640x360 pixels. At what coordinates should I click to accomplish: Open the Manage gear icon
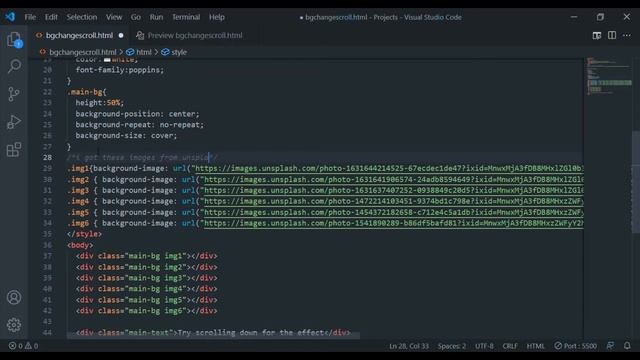14,325
